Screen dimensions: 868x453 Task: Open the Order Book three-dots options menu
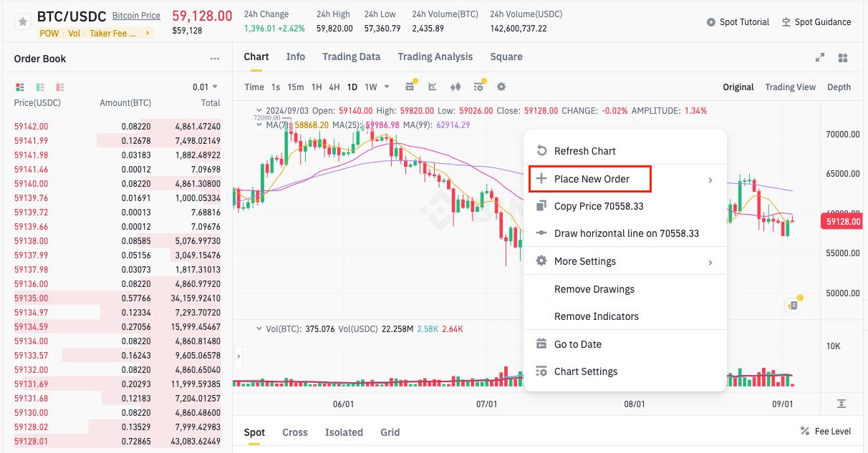click(215, 59)
